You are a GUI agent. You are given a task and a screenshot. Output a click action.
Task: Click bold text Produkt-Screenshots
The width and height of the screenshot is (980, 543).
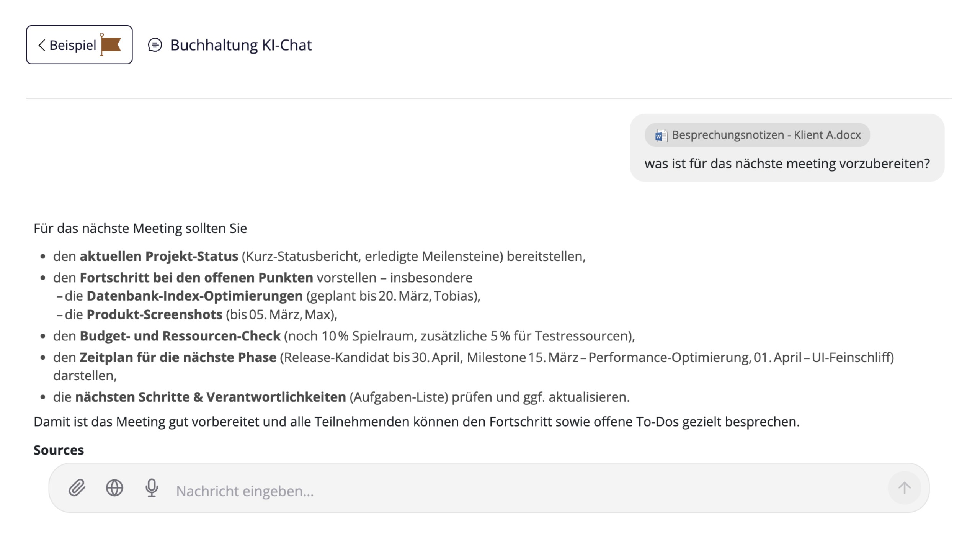[154, 315]
